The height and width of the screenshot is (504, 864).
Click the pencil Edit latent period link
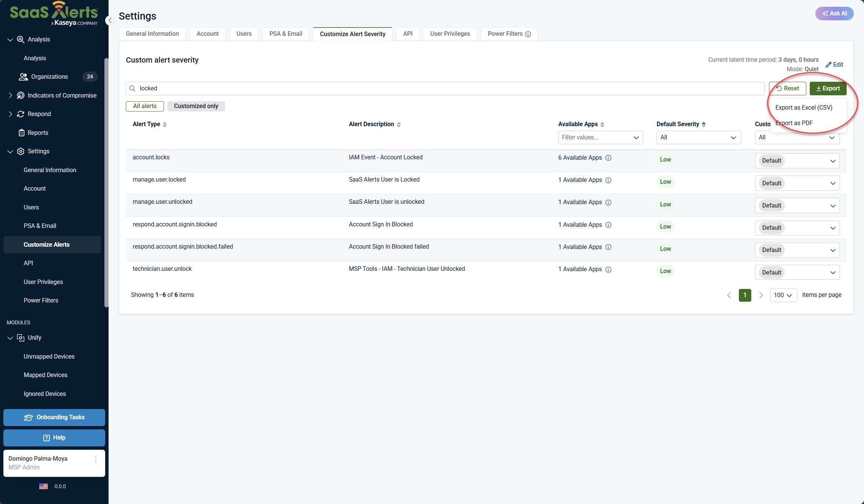pos(834,64)
